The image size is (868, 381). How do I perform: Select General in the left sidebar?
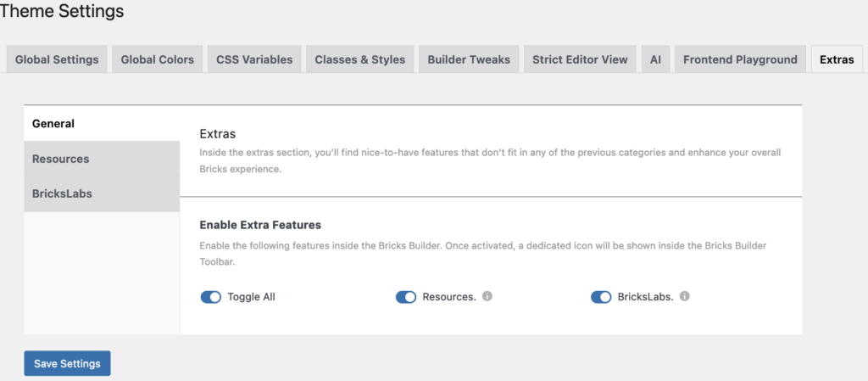tap(53, 123)
